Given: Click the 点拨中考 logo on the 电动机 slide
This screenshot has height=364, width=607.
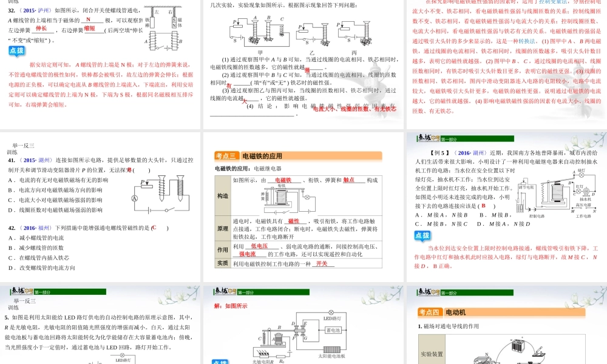Looking at the screenshot, I should (x=429, y=292).
